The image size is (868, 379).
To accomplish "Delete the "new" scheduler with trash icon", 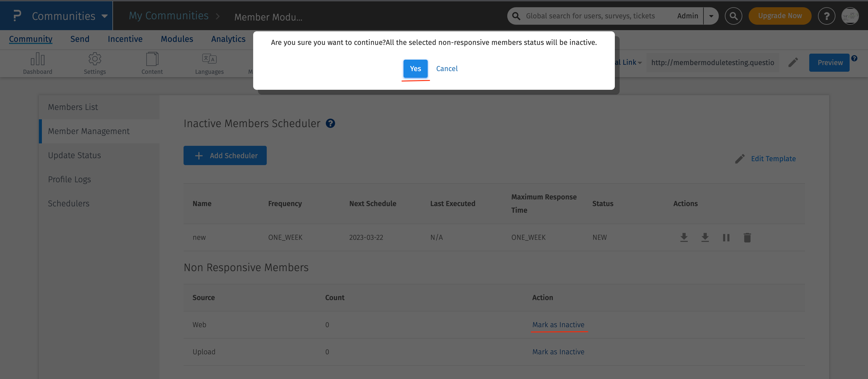I will coord(747,237).
